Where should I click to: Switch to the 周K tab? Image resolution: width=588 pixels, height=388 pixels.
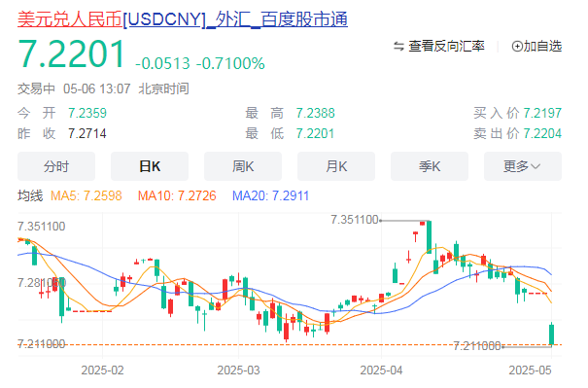(243, 166)
